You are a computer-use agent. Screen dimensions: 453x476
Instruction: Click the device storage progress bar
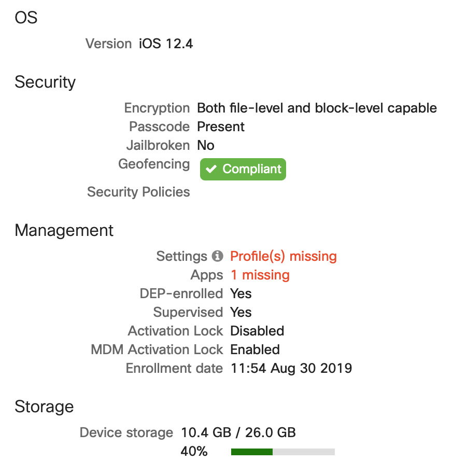click(283, 452)
